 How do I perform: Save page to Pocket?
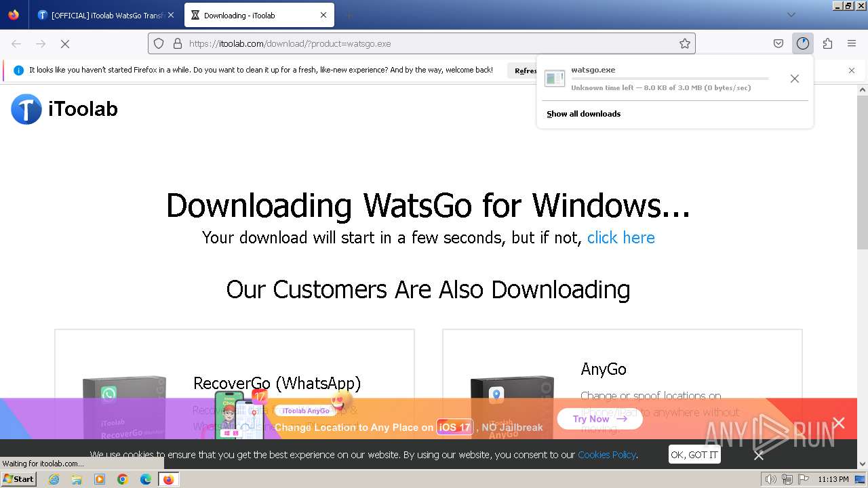778,43
